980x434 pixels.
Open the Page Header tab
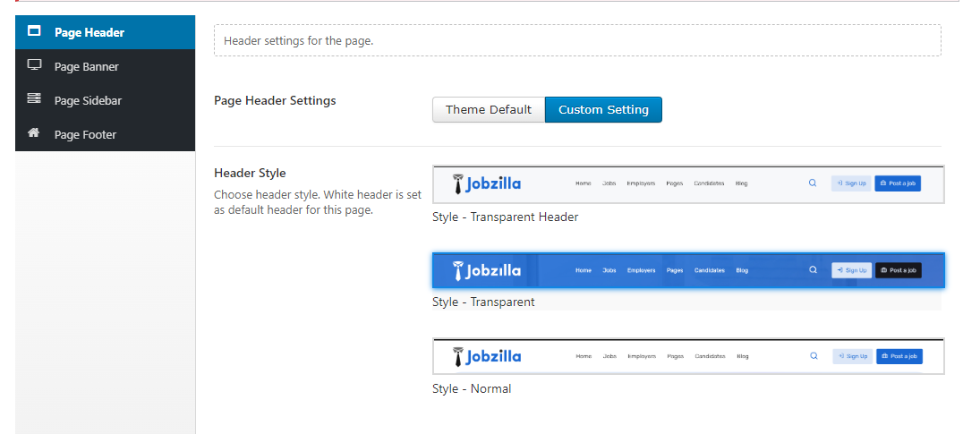[x=89, y=32]
